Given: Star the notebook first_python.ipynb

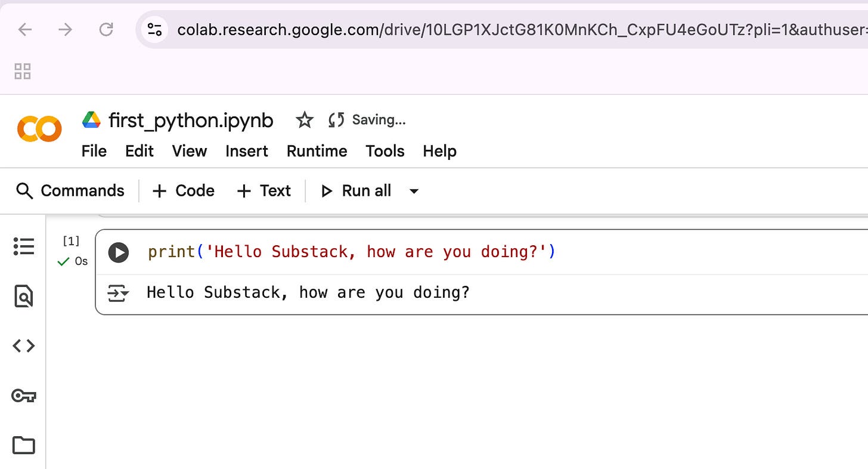Looking at the screenshot, I should click(x=305, y=121).
